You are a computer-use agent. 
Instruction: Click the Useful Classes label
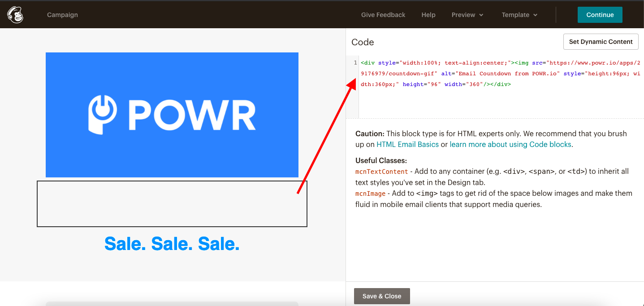click(381, 160)
